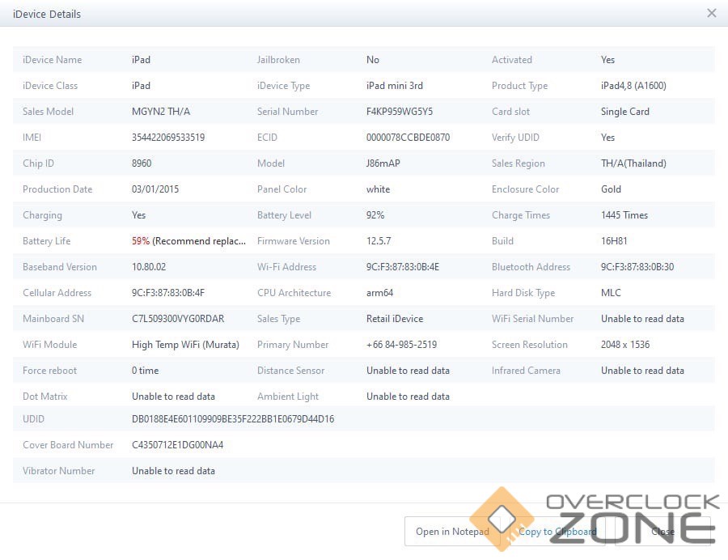Click the Verify UDID label
The height and width of the screenshot is (560, 728).
coord(515,138)
